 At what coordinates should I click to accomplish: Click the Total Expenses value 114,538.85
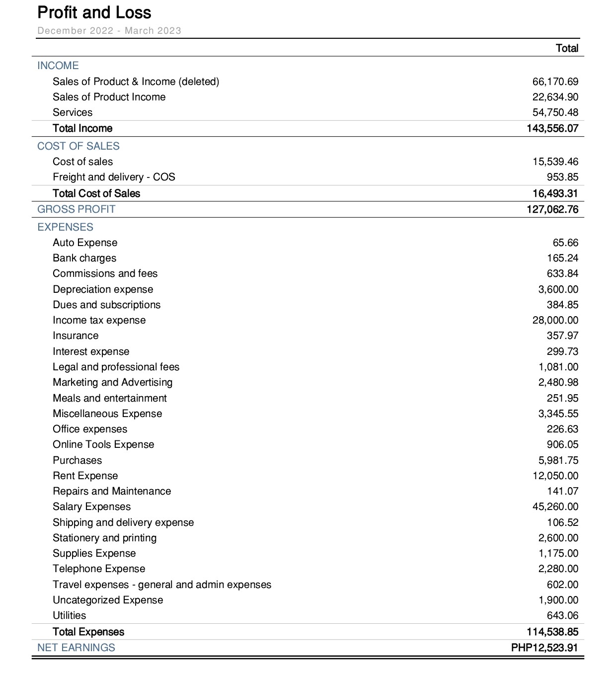[552, 632]
